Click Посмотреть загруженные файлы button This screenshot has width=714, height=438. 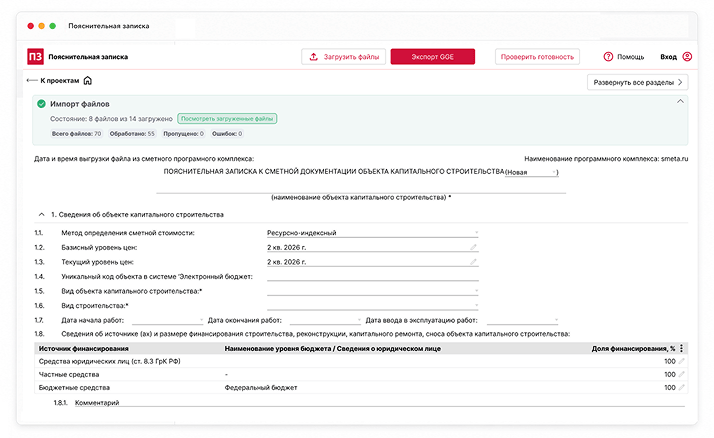[x=227, y=119]
